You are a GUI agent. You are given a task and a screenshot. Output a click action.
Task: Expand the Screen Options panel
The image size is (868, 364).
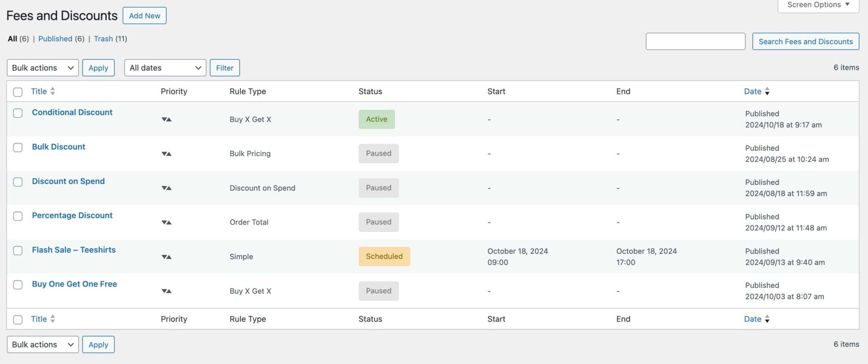pos(818,5)
